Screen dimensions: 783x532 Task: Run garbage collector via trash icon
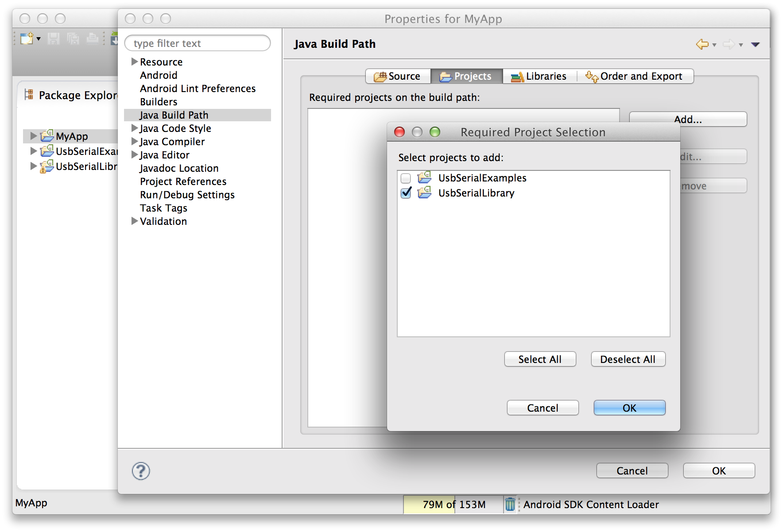tap(510, 504)
